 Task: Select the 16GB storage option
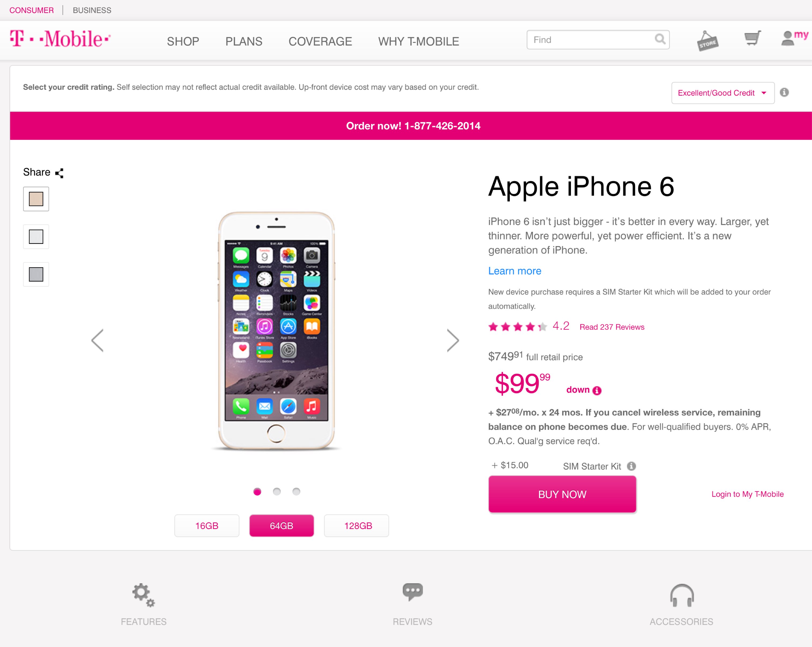207,525
